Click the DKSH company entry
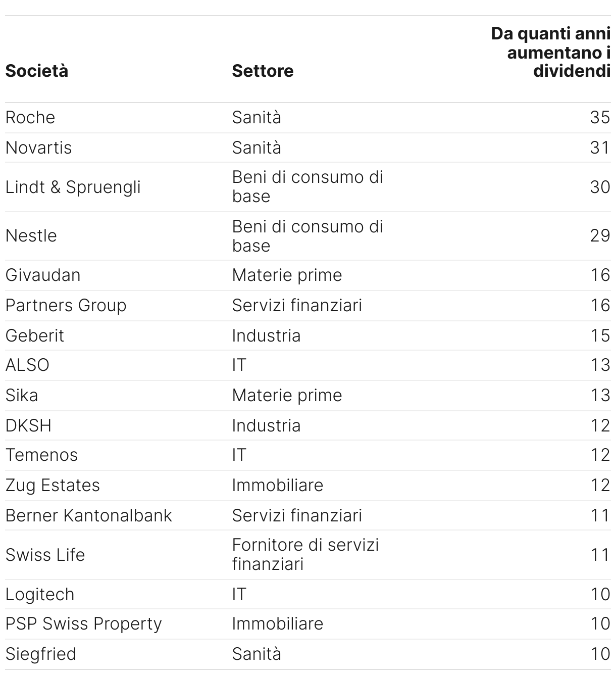The height and width of the screenshot is (675, 616). click(x=29, y=425)
